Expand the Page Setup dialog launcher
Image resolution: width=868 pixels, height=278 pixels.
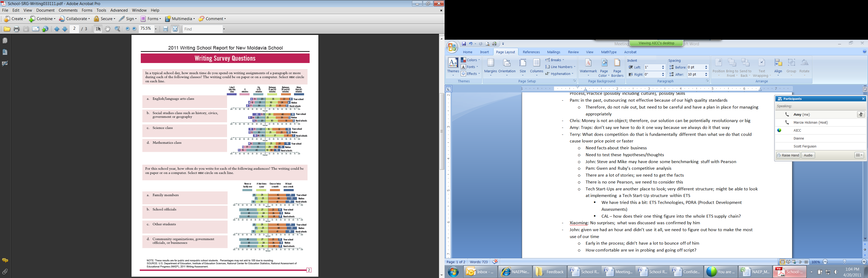pyautogui.click(x=575, y=81)
